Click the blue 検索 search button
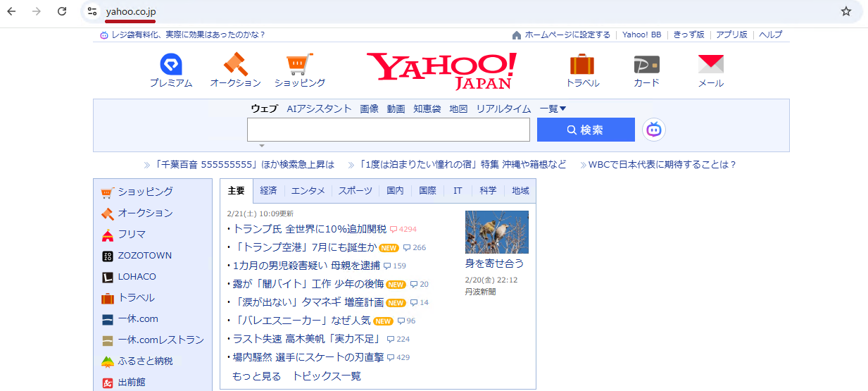The height and width of the screenshot is (391, 868). (586, 130)
